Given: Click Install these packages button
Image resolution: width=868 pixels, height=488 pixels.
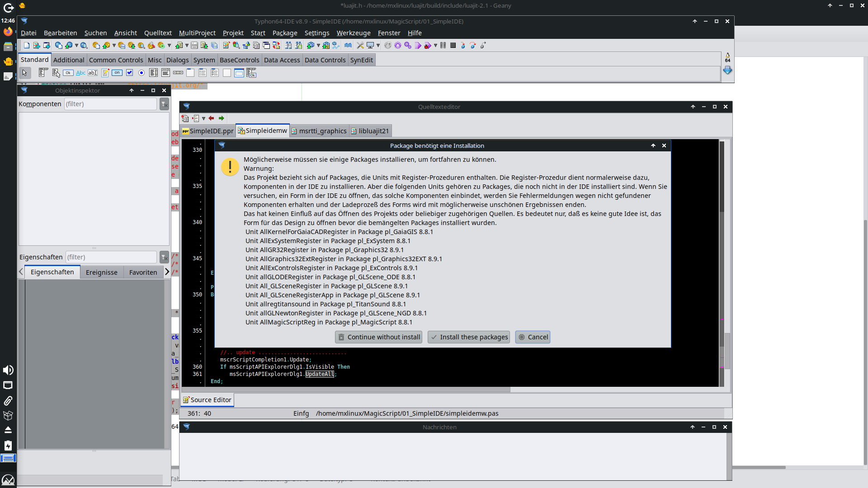Looking at the screenshot, I should [x=469, y=337].
